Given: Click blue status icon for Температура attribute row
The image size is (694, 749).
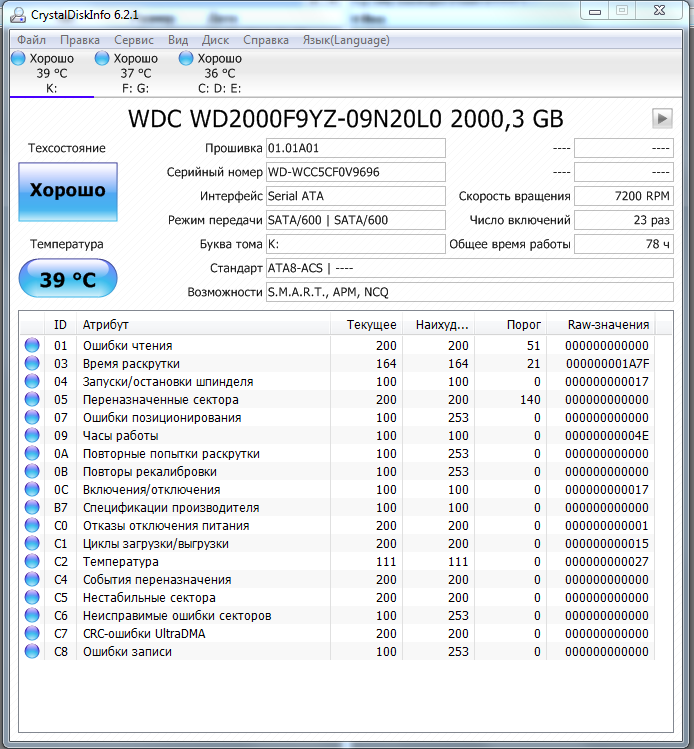Looking at the screenshot, I should (32, 562).
